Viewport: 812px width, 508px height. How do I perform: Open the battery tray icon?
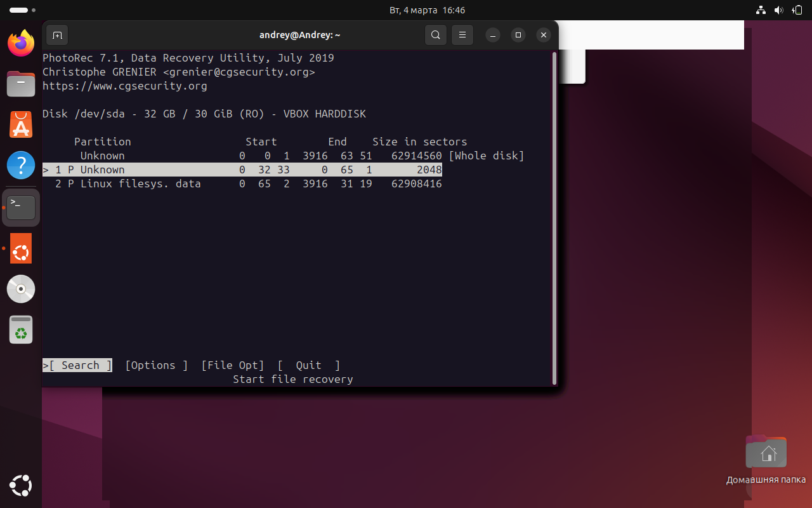[x=797, y=10]
